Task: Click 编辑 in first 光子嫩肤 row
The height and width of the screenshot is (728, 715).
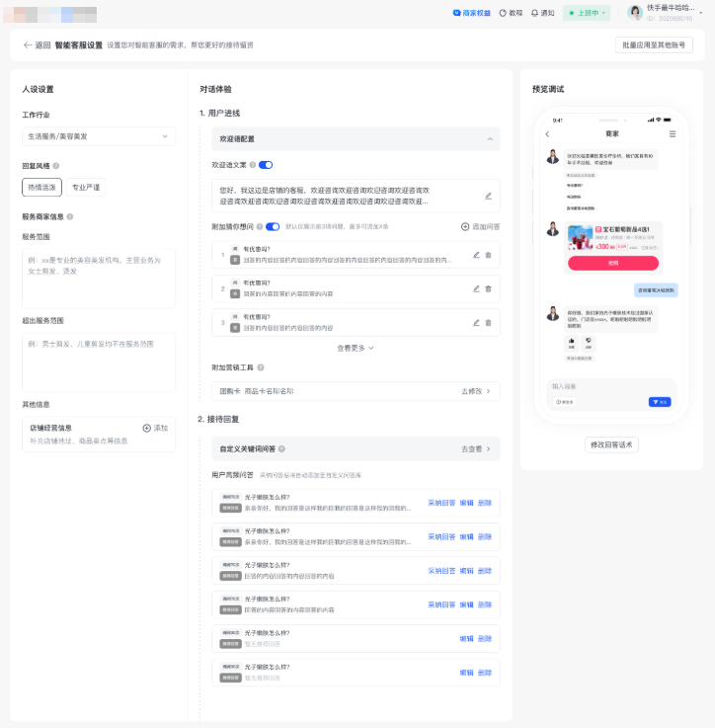Action: click(466, 503)
